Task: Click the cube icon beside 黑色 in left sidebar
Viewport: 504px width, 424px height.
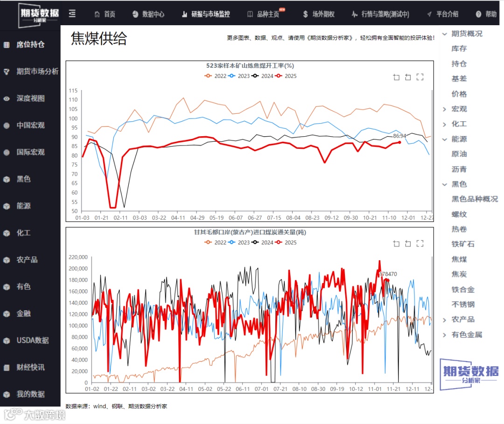Action: 7,180
